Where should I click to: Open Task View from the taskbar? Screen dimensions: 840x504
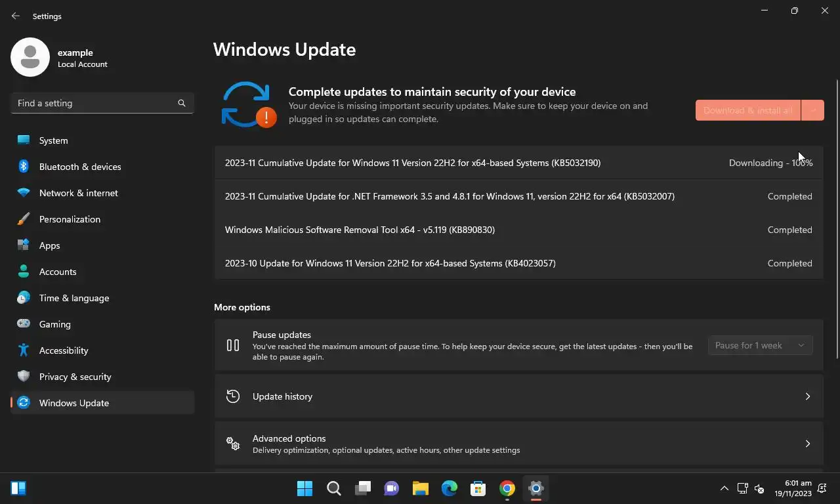[x=363, y=488]
